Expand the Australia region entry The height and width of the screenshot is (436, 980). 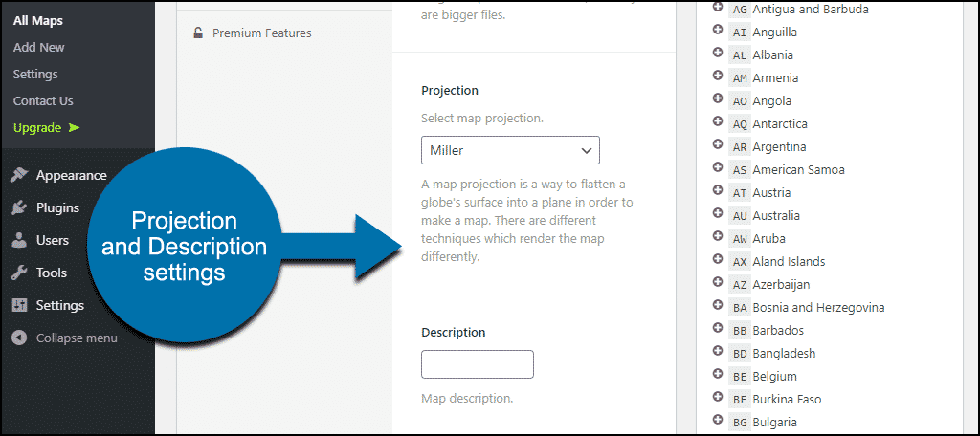coord(718,214)
